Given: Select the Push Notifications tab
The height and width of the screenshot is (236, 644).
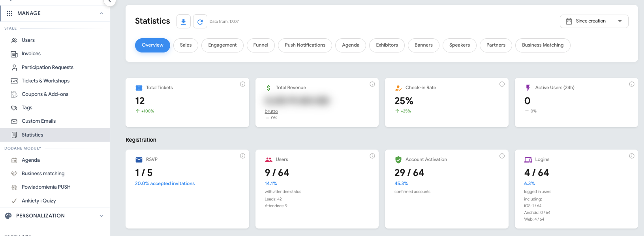Looking at the screenshot, I should (x=305, y=45).
